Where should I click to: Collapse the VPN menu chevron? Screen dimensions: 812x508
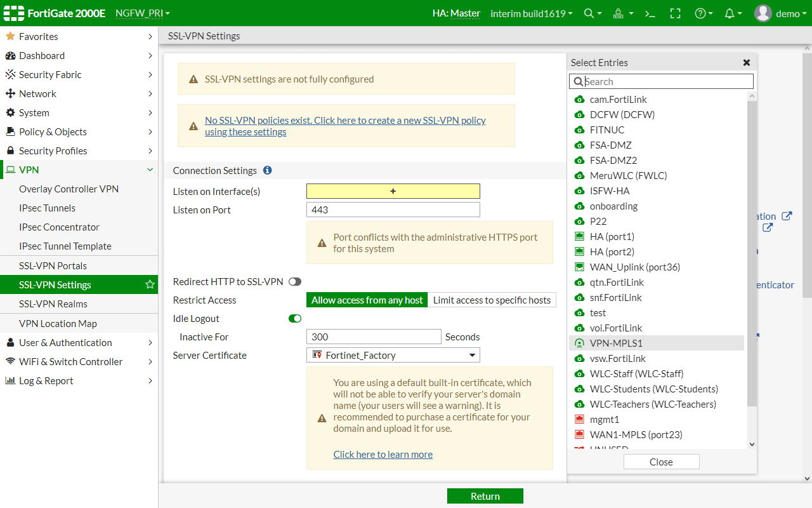[150, 170]
